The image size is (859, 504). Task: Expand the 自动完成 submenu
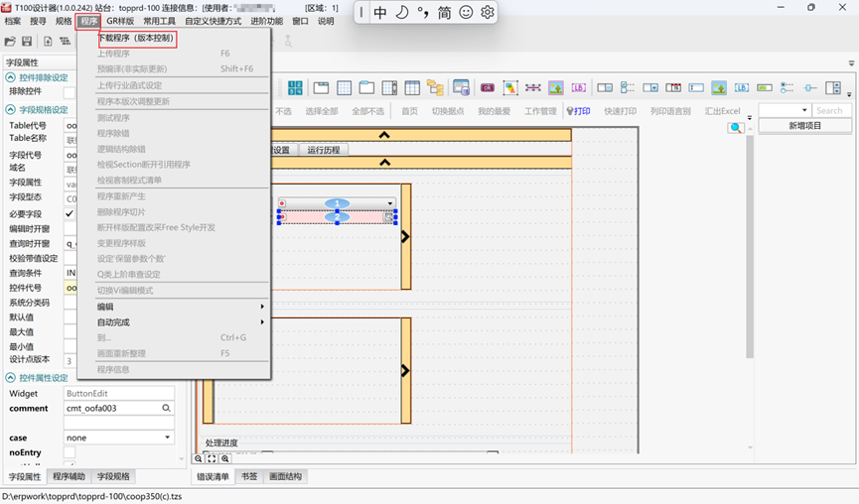coord(181,322)
